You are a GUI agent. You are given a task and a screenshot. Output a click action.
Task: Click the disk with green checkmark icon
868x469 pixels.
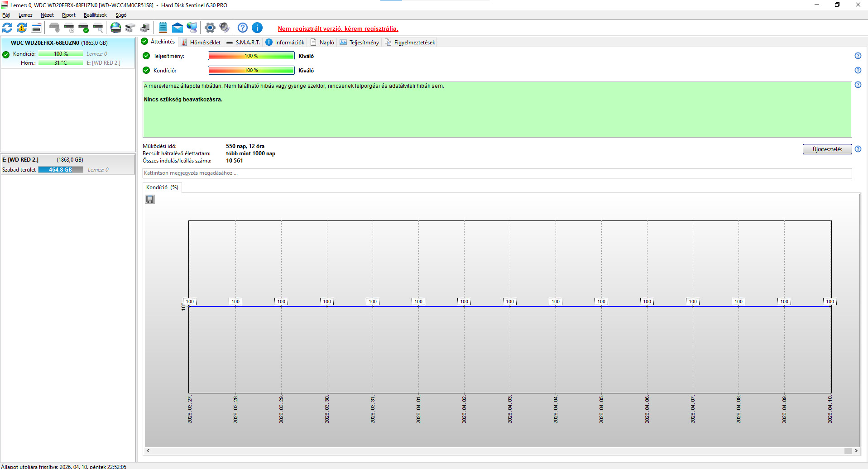(x=83, y=28)
